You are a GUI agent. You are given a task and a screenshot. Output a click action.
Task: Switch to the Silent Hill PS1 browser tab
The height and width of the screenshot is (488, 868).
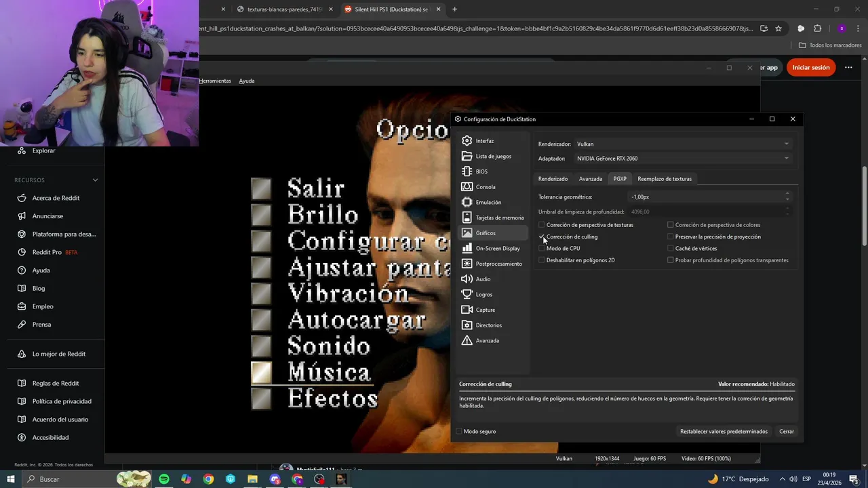(392, 9)
